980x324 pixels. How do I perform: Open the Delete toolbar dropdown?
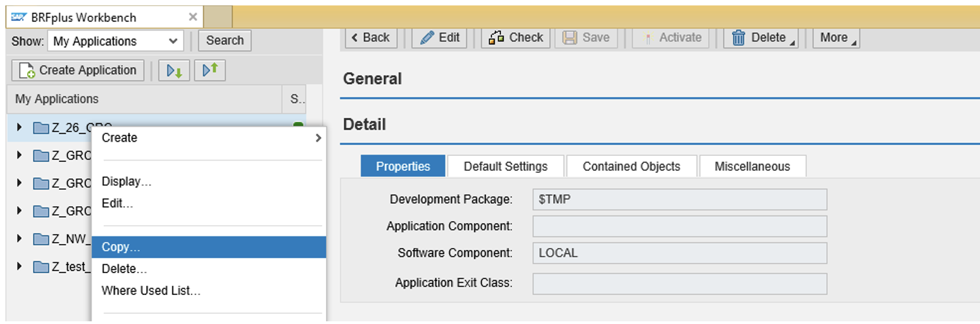tap(761, 38)
